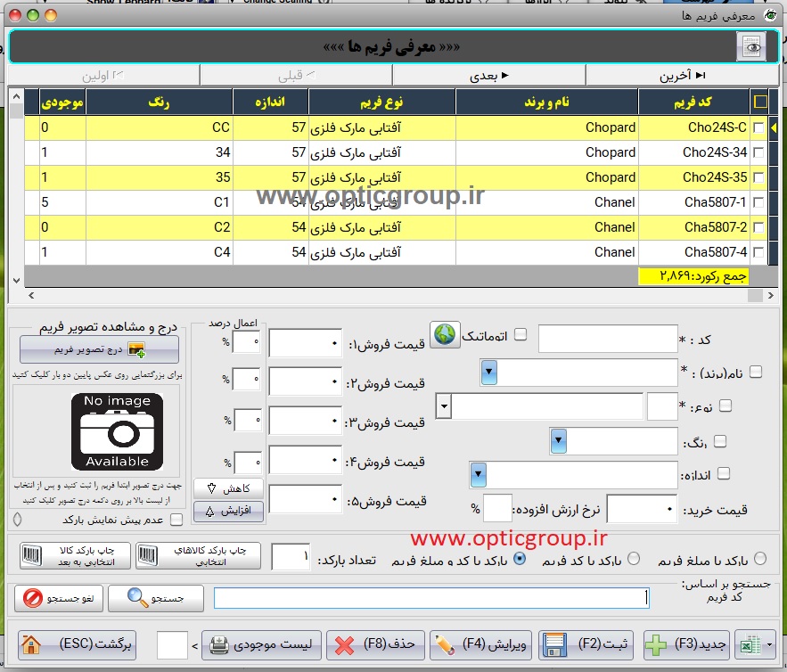Navigate to آخرین last record
Viewport: 787px width, 672px height.
pyautogui.click(x=686, y=75)
